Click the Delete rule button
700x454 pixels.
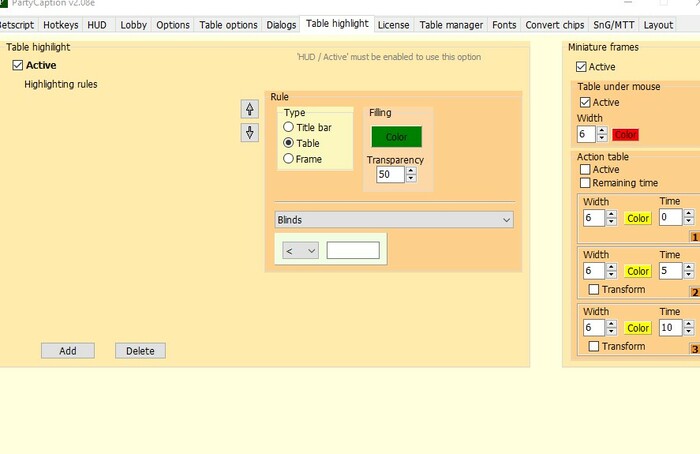tap(140, 351)
